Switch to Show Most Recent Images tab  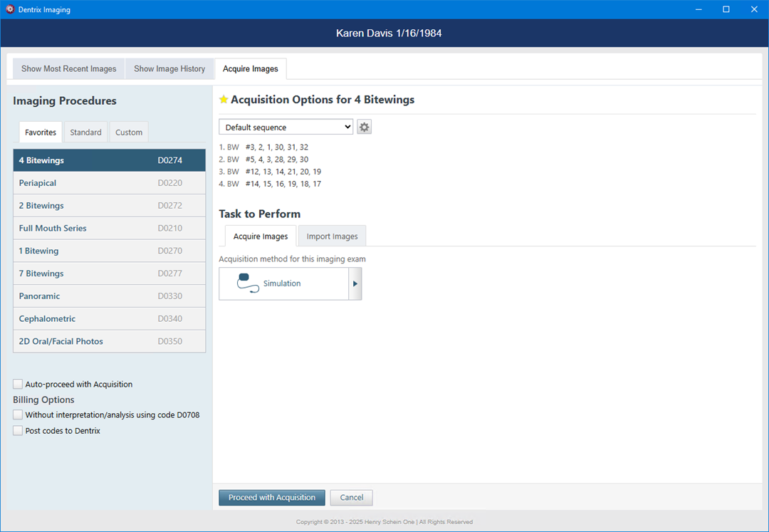click(68, 68)
